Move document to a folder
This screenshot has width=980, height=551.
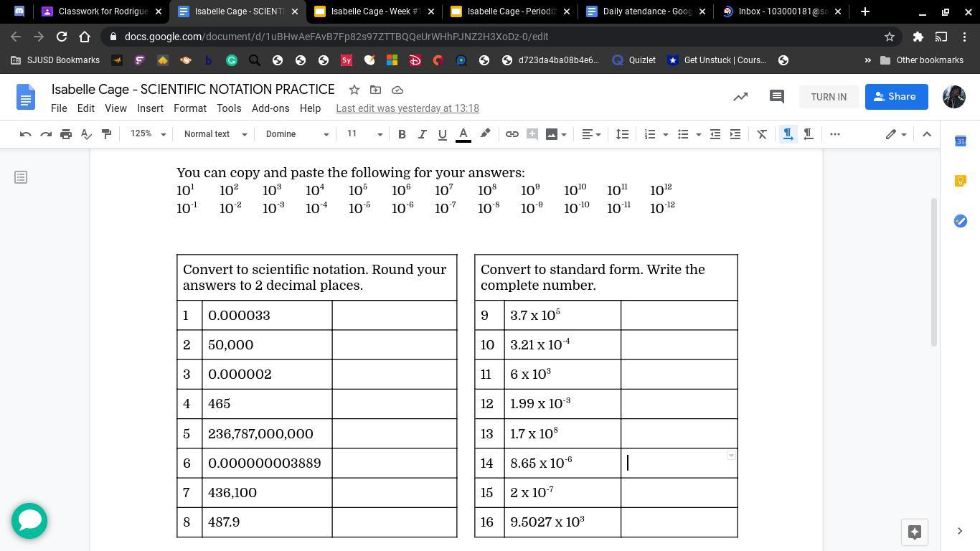(x=375, y=90)
